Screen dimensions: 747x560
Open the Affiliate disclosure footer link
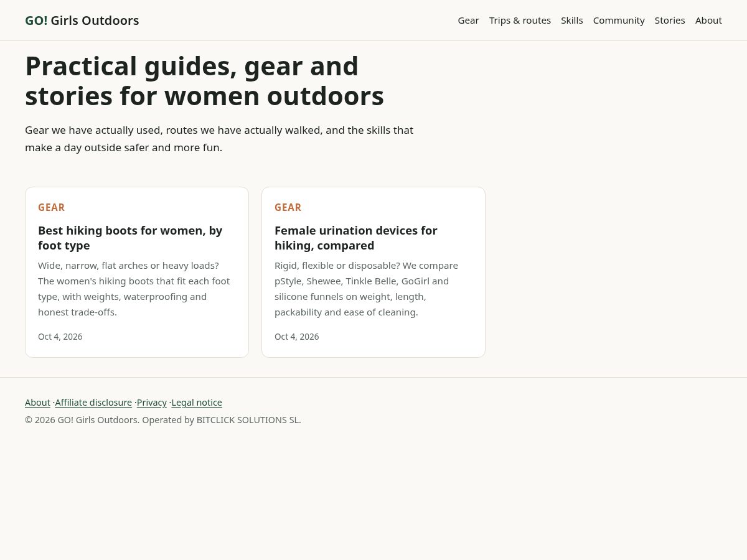tap(93, 403)
